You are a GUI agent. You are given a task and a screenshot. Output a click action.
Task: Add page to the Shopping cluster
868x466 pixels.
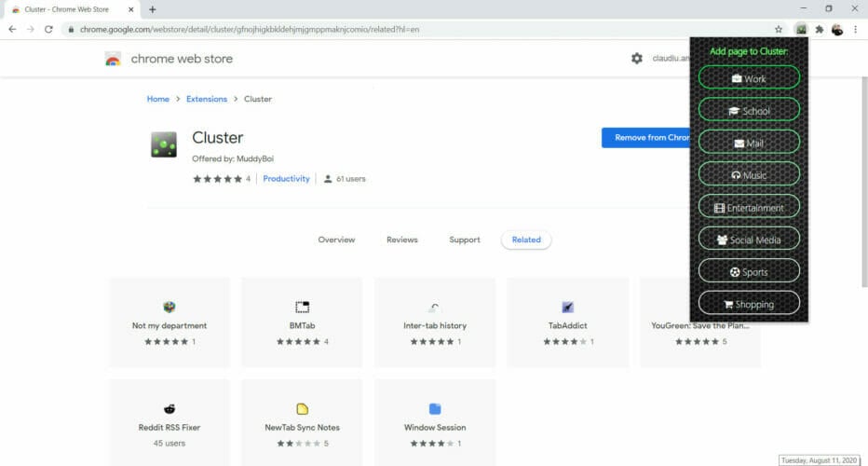tap(749, 304)
